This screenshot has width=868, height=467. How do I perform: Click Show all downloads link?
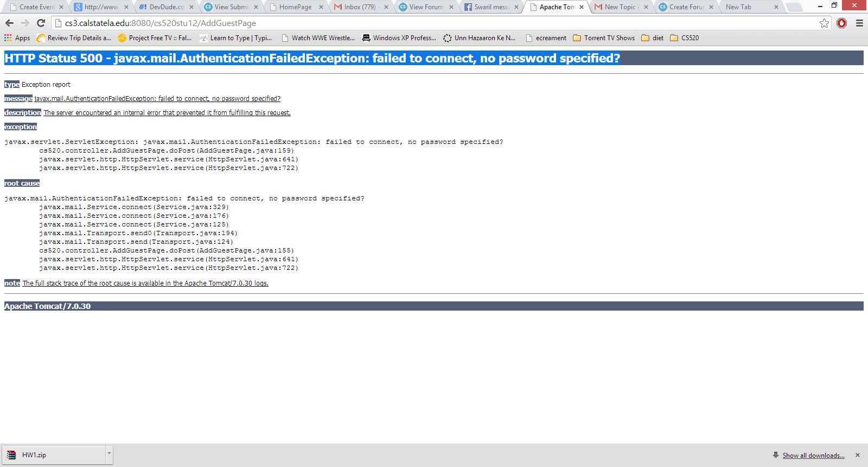click(813, 456)
